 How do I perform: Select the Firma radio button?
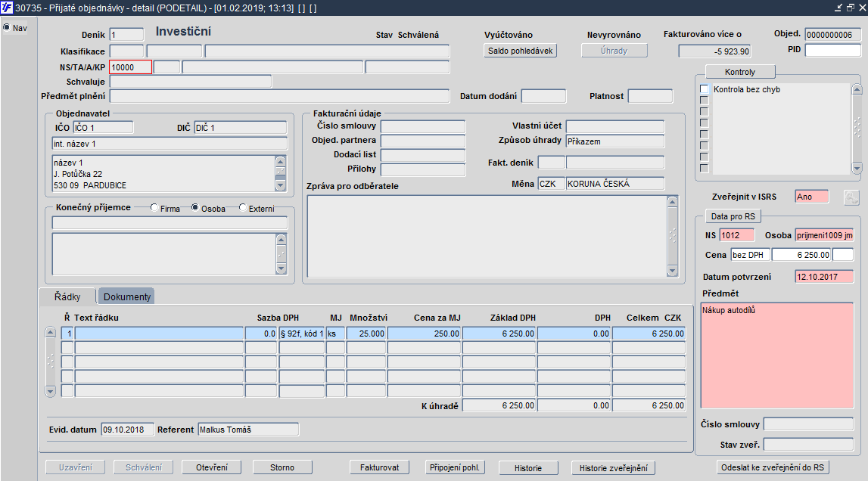154,208
